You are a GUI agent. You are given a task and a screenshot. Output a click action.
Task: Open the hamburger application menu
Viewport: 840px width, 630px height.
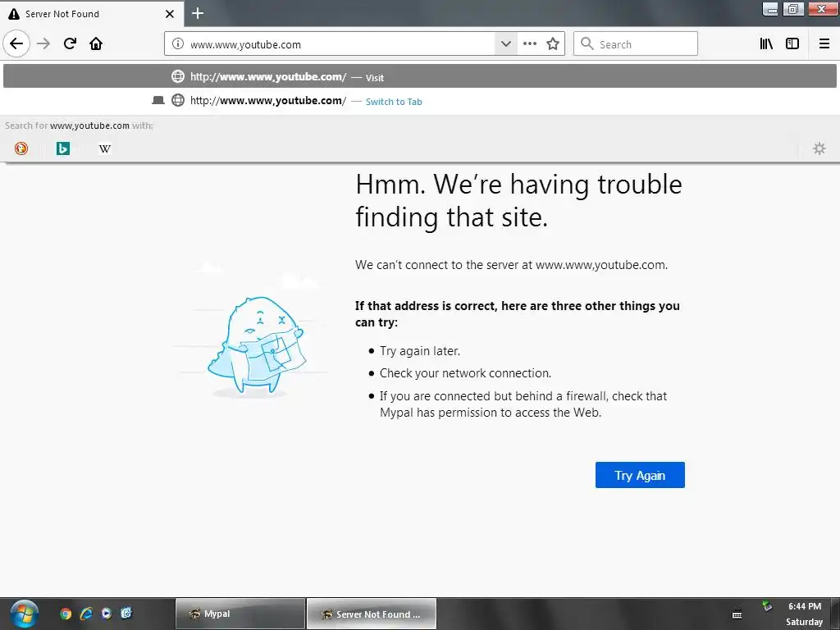pyautogui.click(x=824, y=44)
